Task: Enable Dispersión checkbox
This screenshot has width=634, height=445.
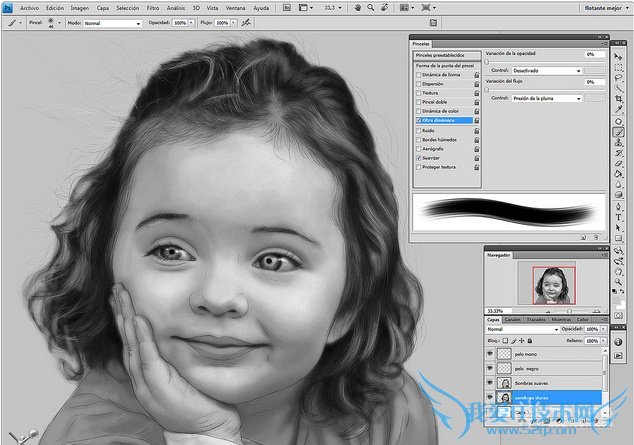Action: 418,84
